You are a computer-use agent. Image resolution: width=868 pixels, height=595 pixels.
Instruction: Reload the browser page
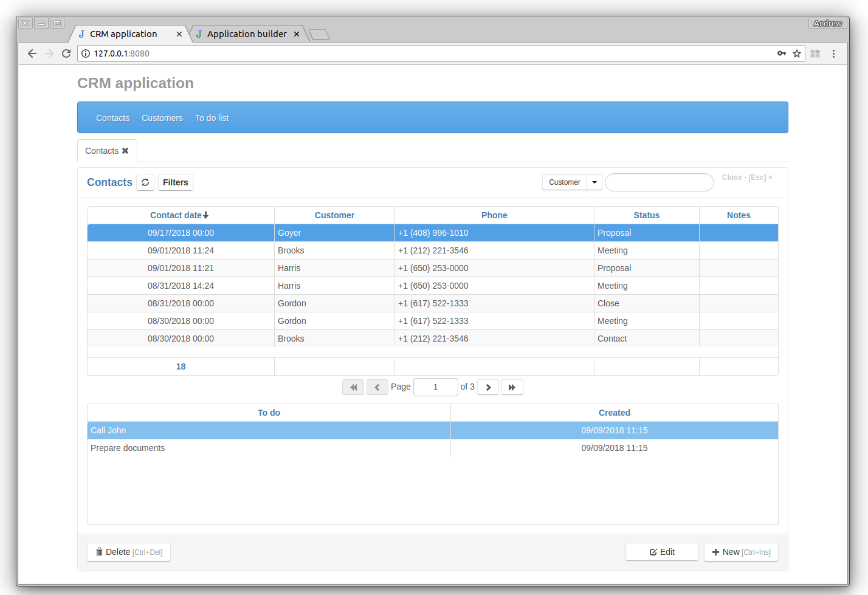click(66, 53)
